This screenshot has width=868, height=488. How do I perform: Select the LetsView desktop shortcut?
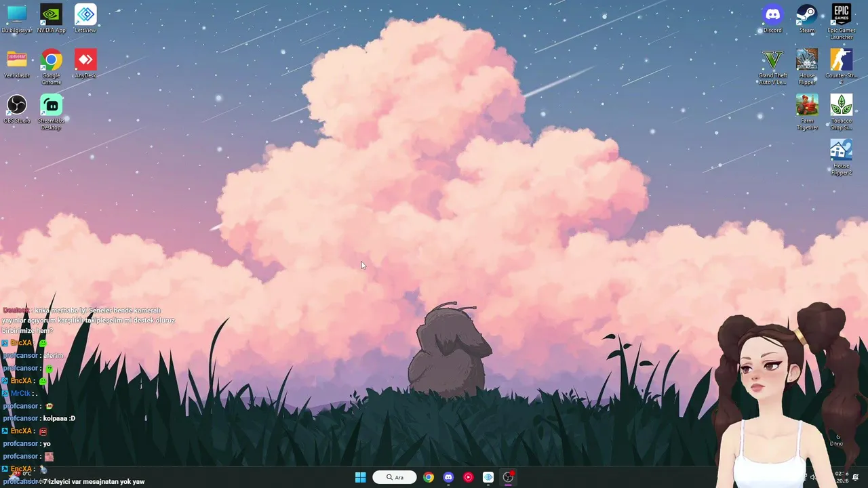[85, 18]
